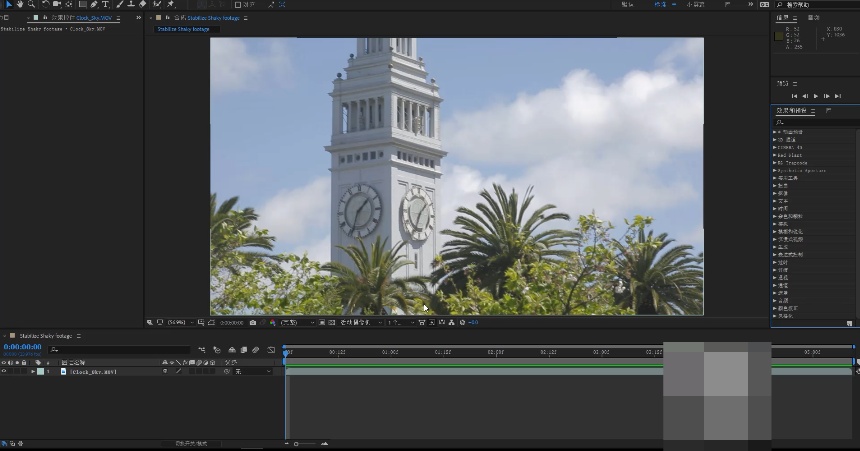Jump to first frame in Preview panel
Image resolution: width=860 pixels, height=451 pixels.
pos(794,96)
